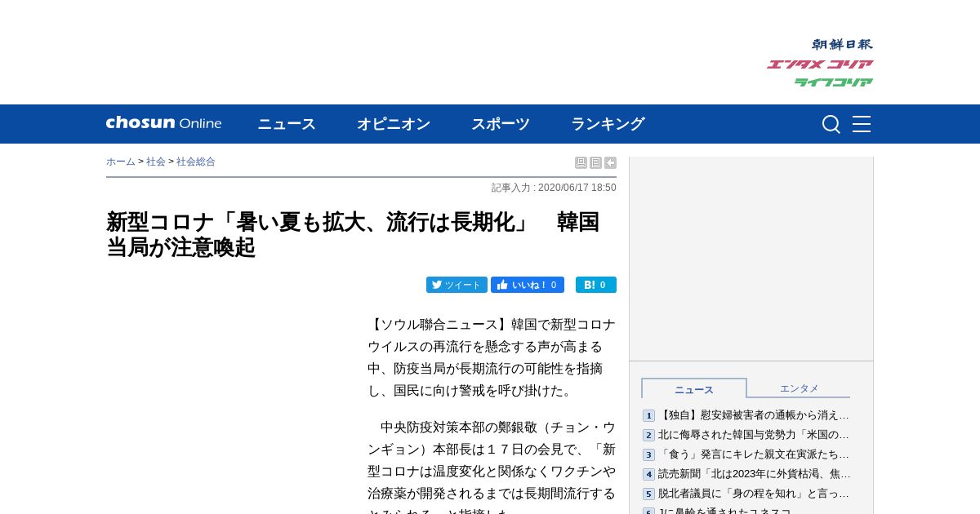The image size is (980, 514).
Task: Click the rank number 1 badge
Action: 648,416
